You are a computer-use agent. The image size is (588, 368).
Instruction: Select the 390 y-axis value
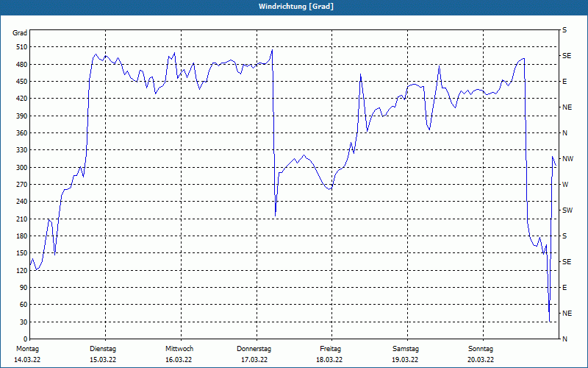pyautogui.click(x=22, y=116)
